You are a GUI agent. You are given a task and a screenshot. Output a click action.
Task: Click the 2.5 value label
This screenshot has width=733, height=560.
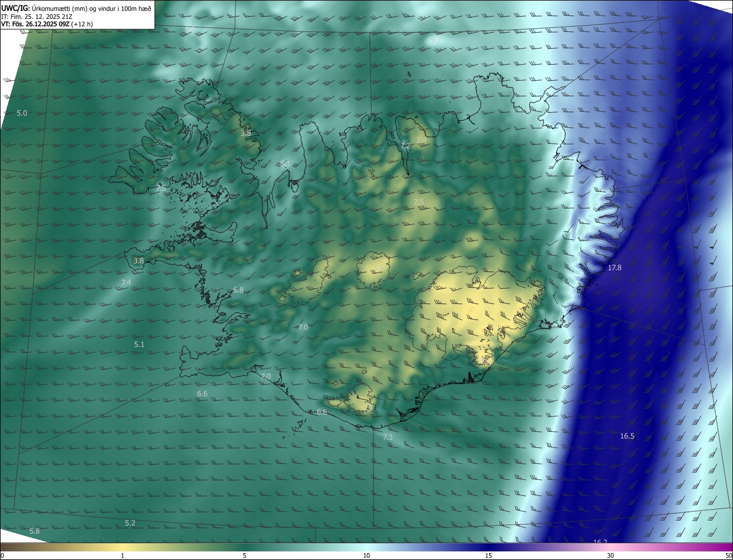419,202
